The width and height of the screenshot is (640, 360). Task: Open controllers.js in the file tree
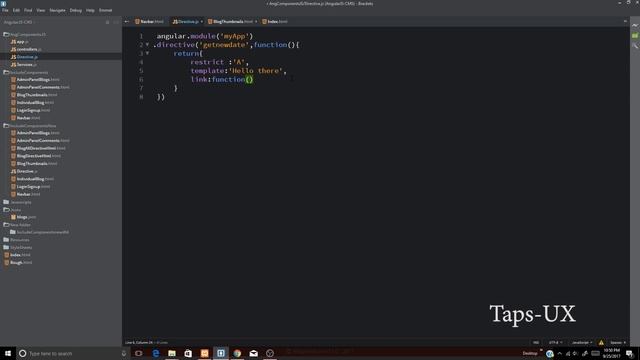tap(26, 49)
